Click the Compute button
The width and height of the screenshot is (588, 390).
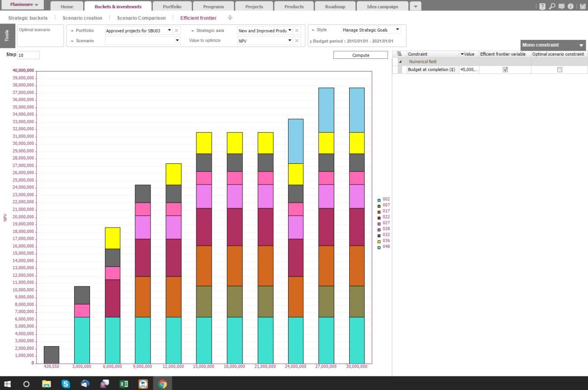[360, 55]
